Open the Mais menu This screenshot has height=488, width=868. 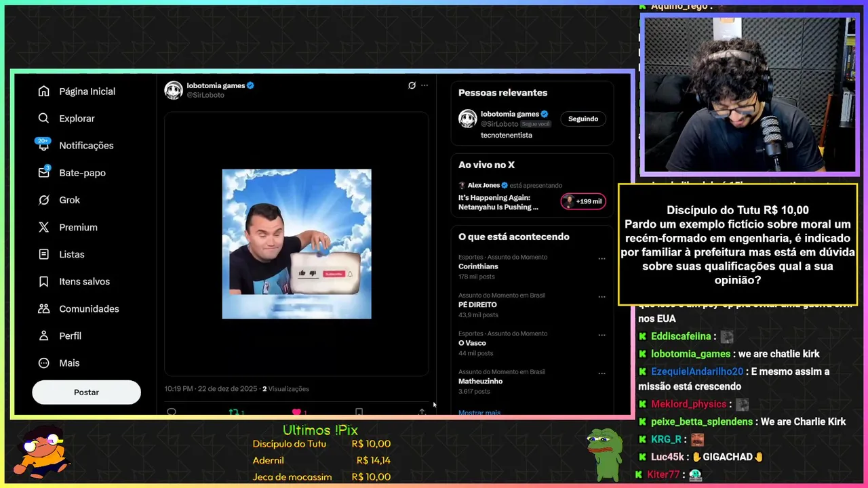pos(59,363)
